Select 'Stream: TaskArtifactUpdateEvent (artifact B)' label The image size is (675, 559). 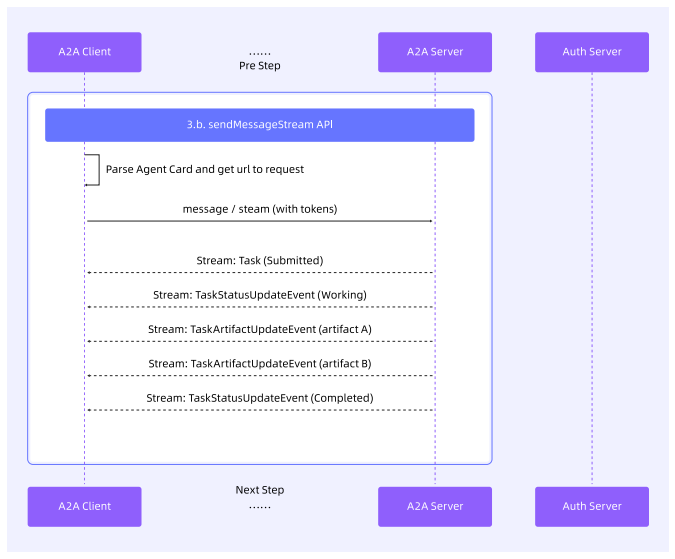click(260, 364)
